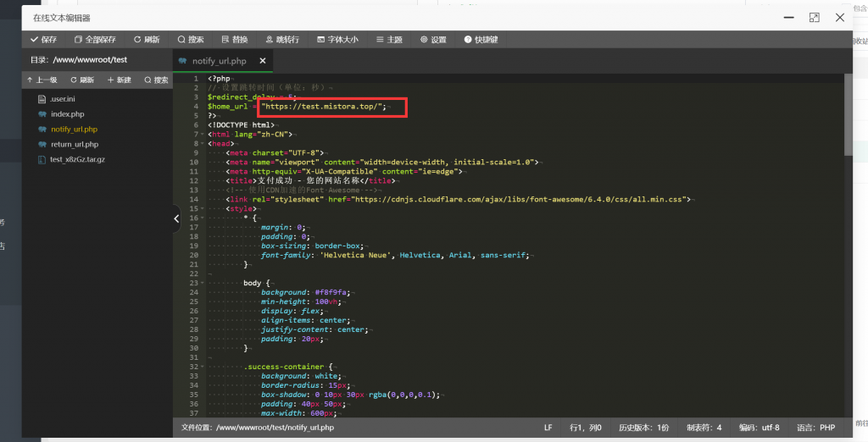
Task: Close the notify_url.php tab
Action: pos(263,61)
